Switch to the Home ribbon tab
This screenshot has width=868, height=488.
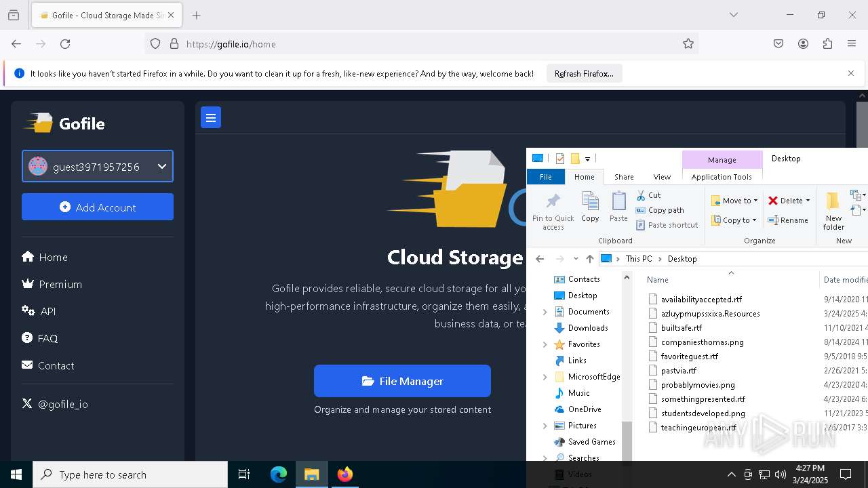tap(584, 177)
